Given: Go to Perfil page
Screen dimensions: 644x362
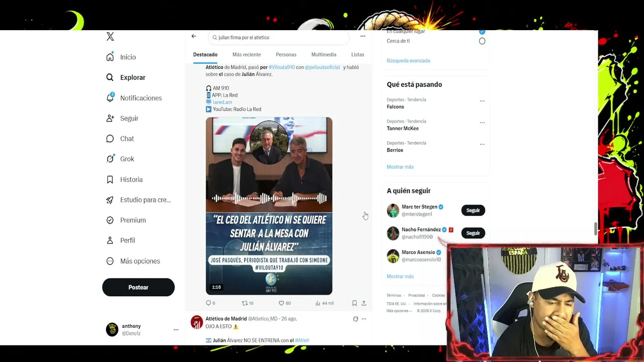Looking at the screenshot, I should (121, 240).
